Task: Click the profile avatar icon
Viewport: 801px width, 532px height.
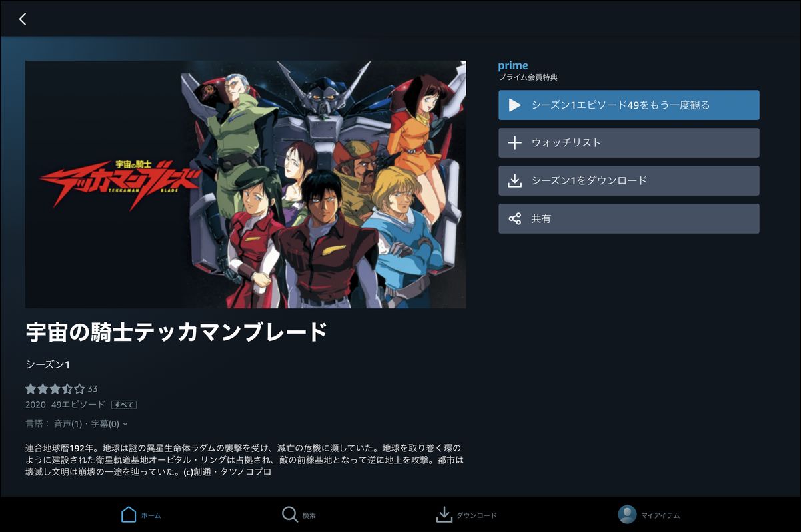Action: (x=627, y=515)
